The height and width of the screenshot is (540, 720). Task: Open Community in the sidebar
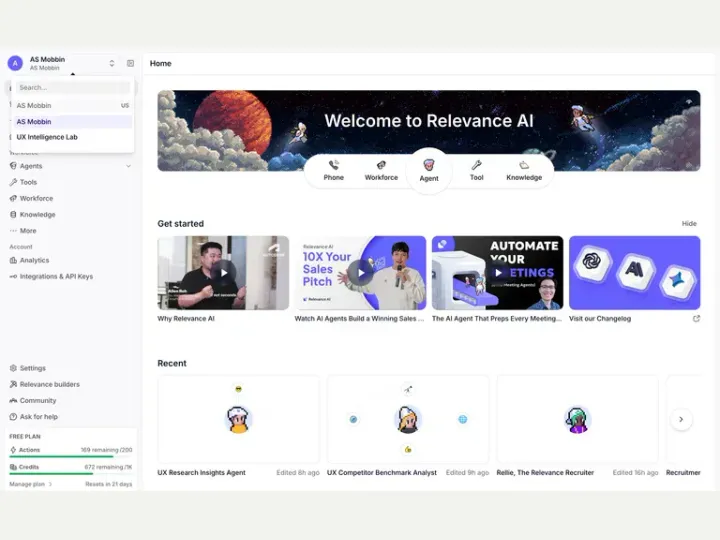(x=38, y=400)
